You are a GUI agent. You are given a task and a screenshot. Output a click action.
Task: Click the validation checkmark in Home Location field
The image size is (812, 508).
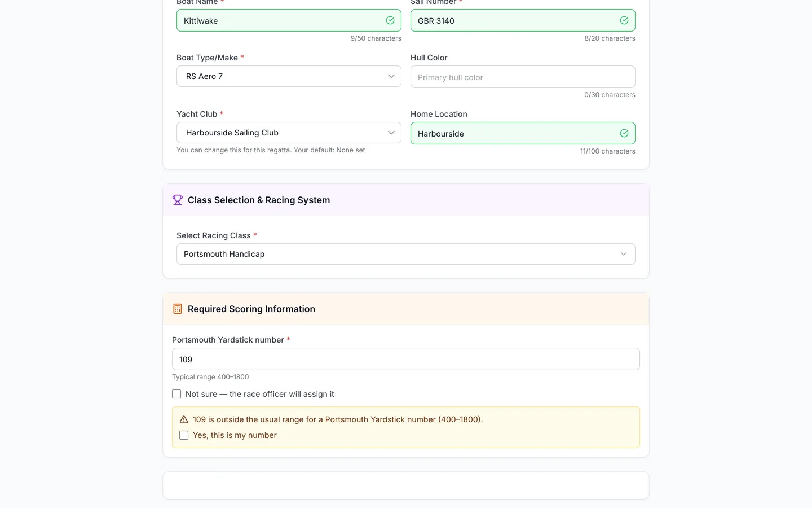coord(624,133)
